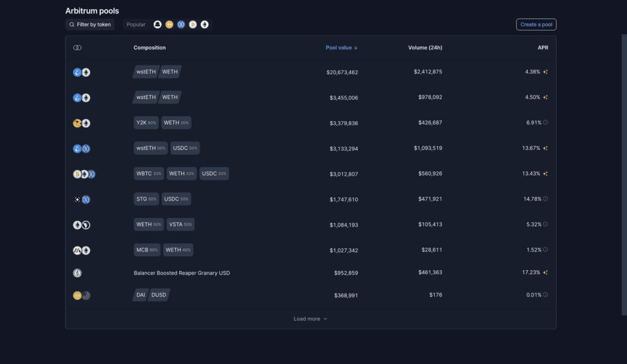
Task: Click token icons of the $3,455,006 pool
Action: coord(81,98)
